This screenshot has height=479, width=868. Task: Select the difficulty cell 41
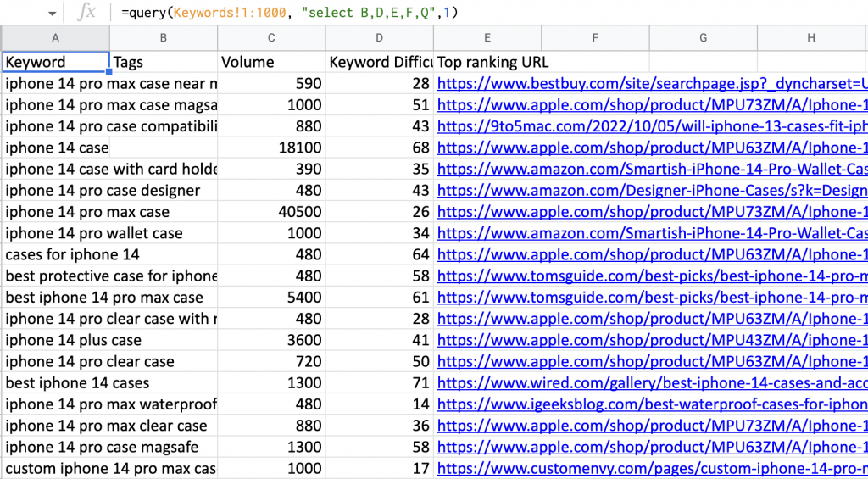(379, 339)
